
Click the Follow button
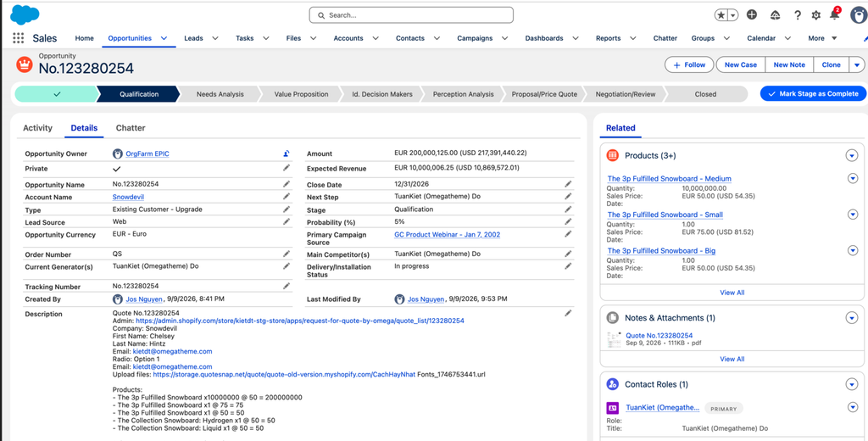(689, 64)
